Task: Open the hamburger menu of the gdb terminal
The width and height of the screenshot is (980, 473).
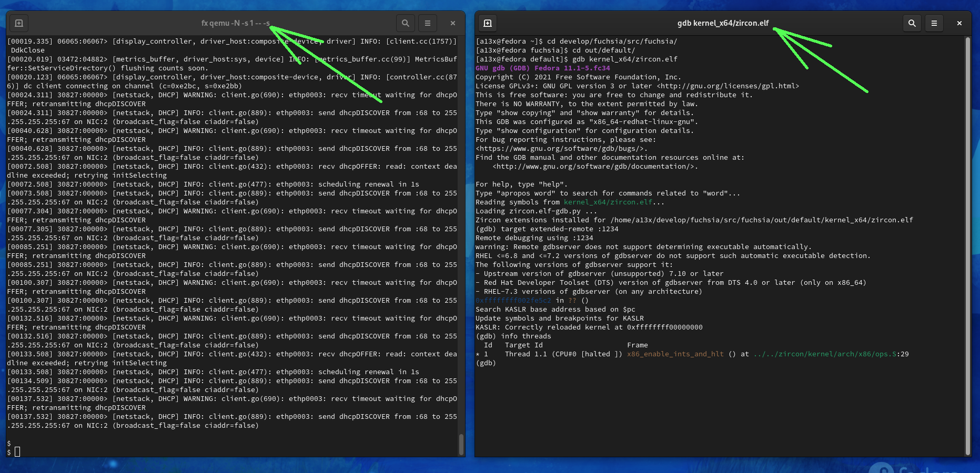Action: pos(934,23)
